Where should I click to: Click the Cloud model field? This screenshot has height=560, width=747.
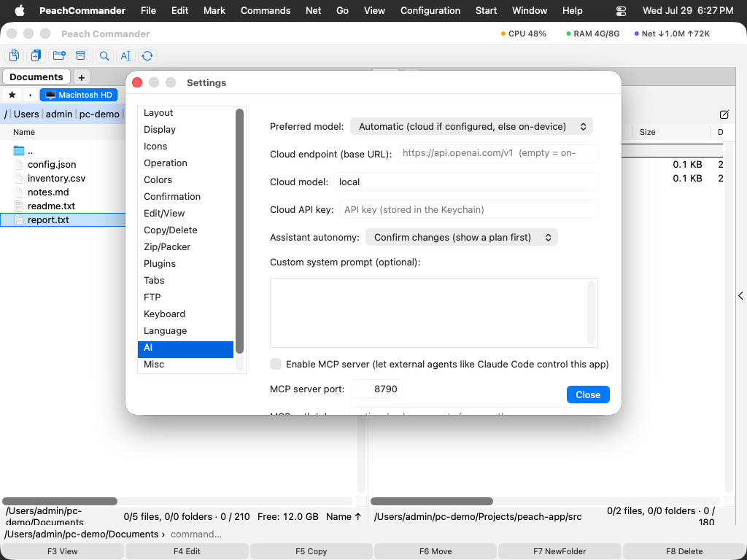(x=466, y=182)
